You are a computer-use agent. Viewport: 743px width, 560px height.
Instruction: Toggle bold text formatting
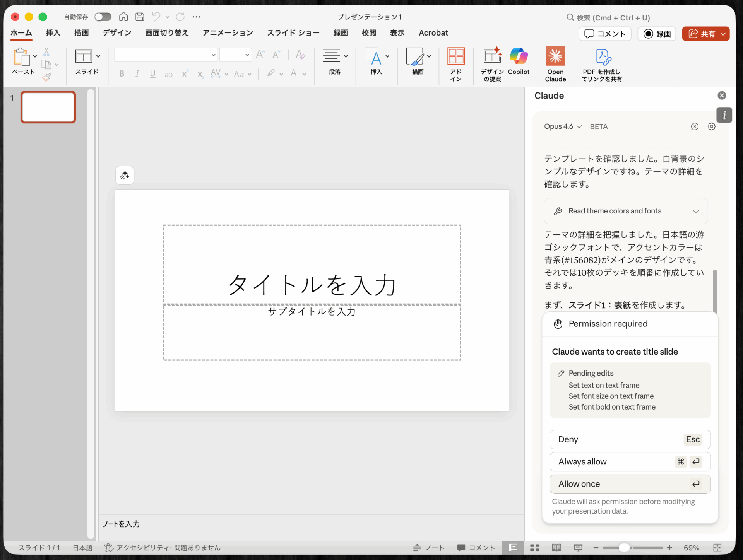(x=121, y=74)
